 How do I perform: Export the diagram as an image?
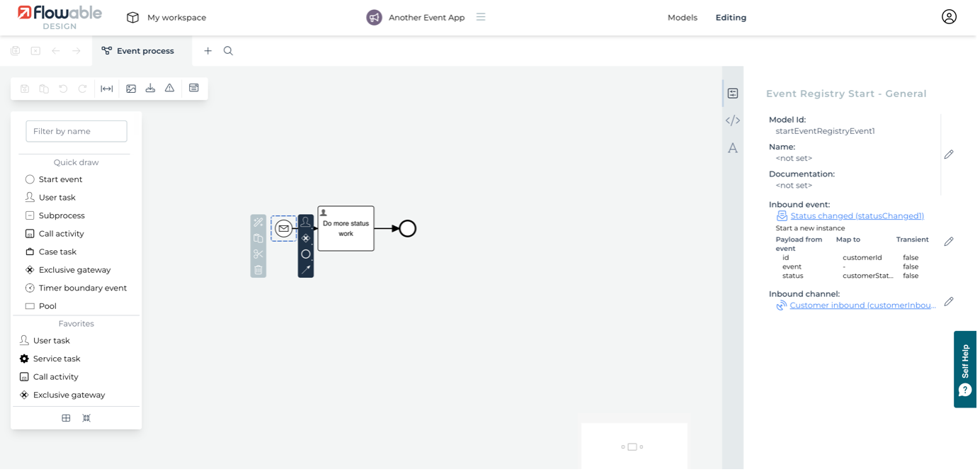[x=131, y=88]
